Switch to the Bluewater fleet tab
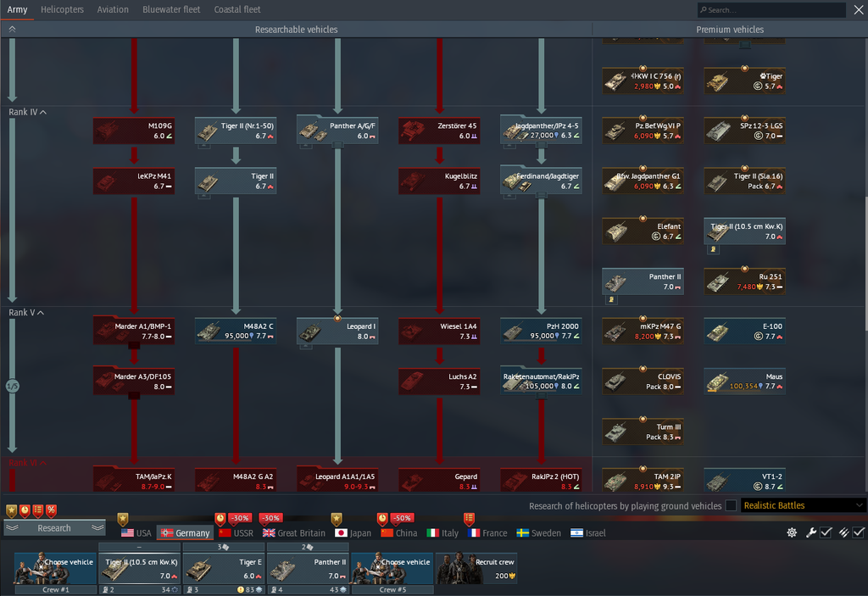The width and height of the screenshot is (868, 596). click(171, 9)
